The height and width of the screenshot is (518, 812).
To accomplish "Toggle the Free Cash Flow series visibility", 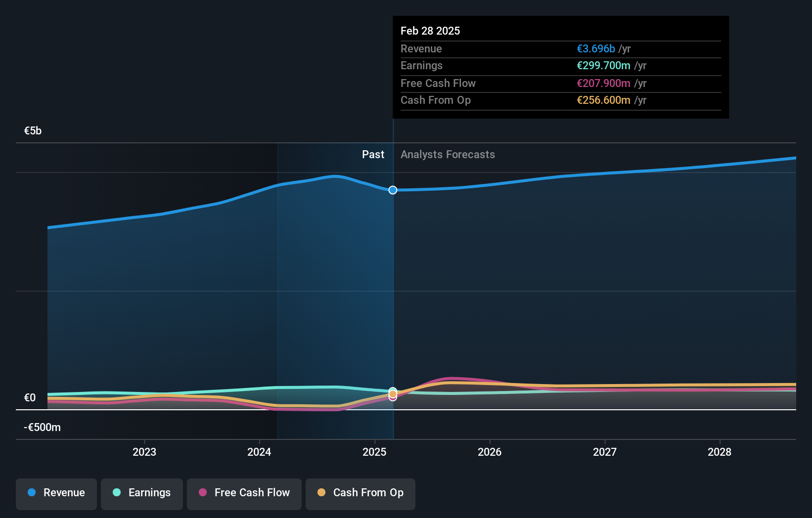I will pos(244,494).
